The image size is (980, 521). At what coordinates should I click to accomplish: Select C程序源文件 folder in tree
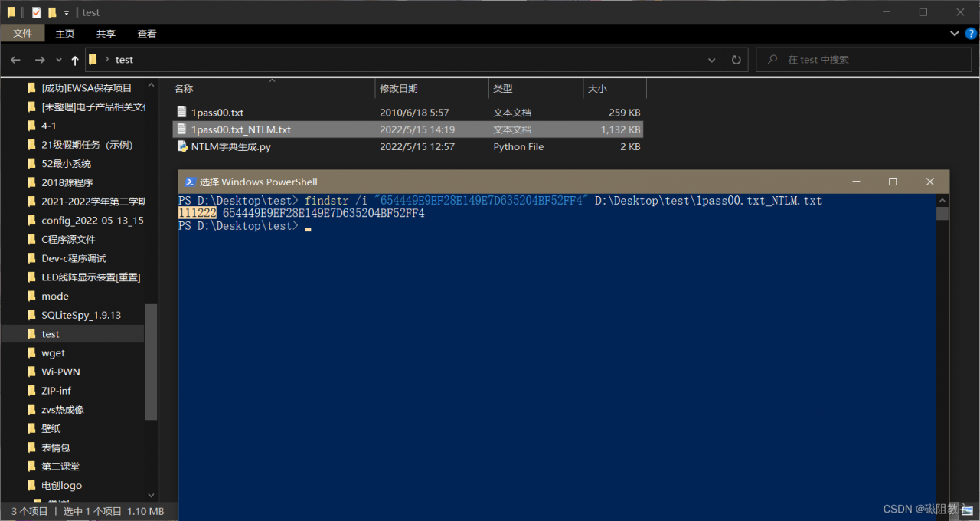click(x=68, y=239)
